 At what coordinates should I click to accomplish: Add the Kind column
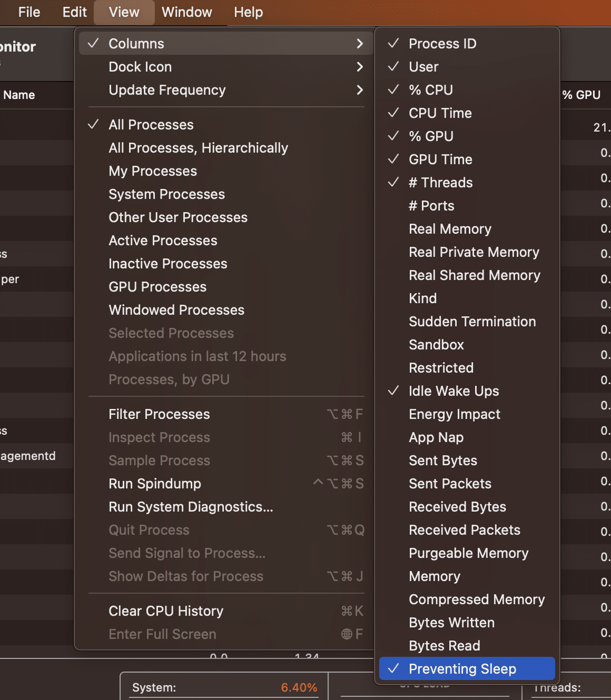pos(467,298)
